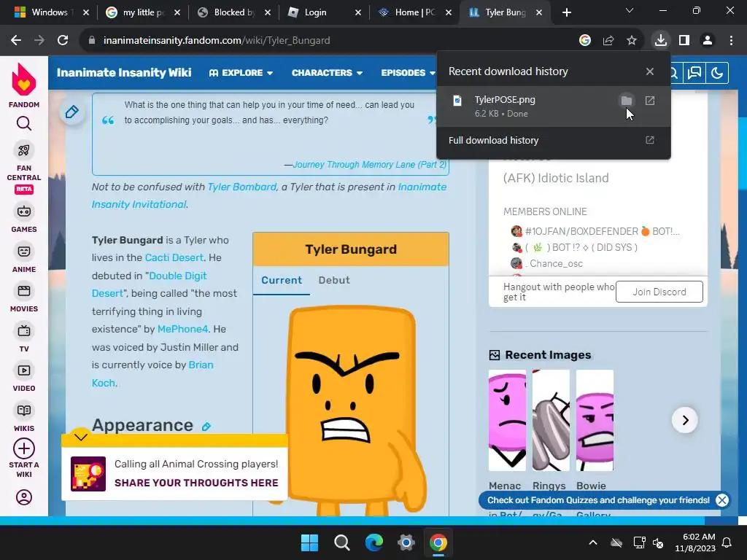
Task: Open the Ringys recent image thumbnail
Action: click(x=551, y=421)
